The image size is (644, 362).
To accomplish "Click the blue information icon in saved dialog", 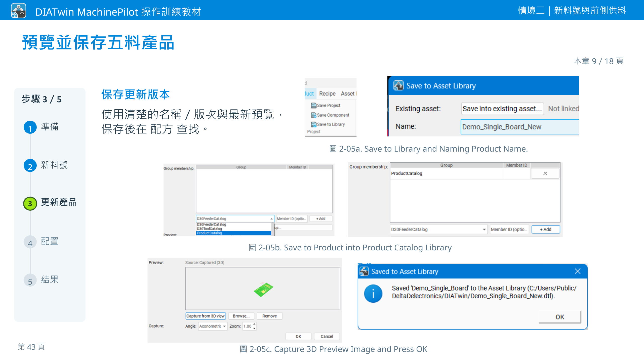I will [373, 293].
